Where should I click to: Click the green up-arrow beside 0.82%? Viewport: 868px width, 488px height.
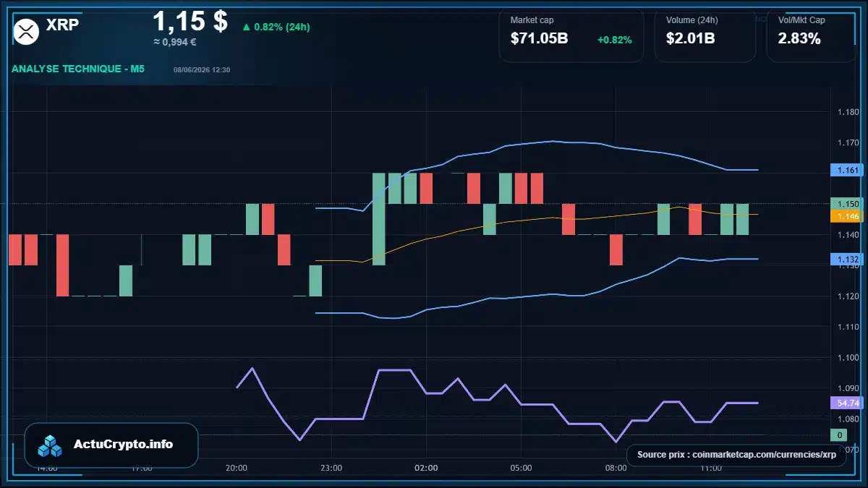(x=247, y=27)
